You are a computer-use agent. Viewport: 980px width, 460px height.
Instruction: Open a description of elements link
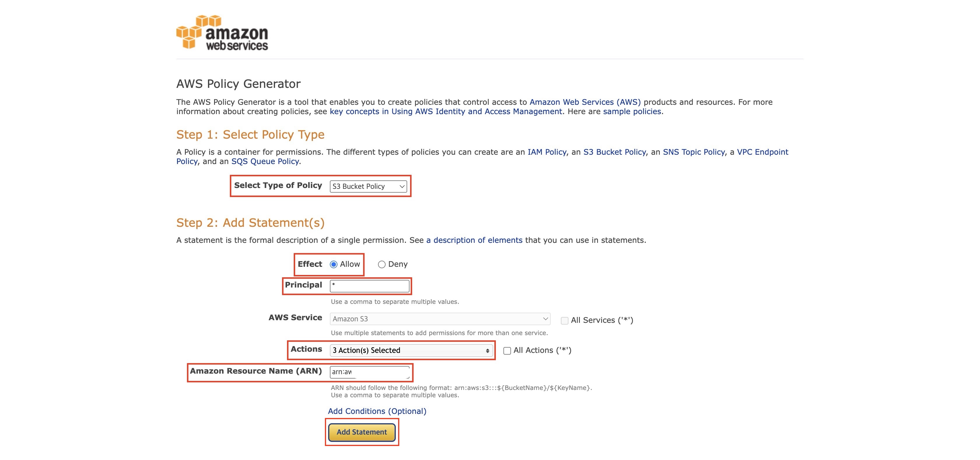click(x=474, y=240)
